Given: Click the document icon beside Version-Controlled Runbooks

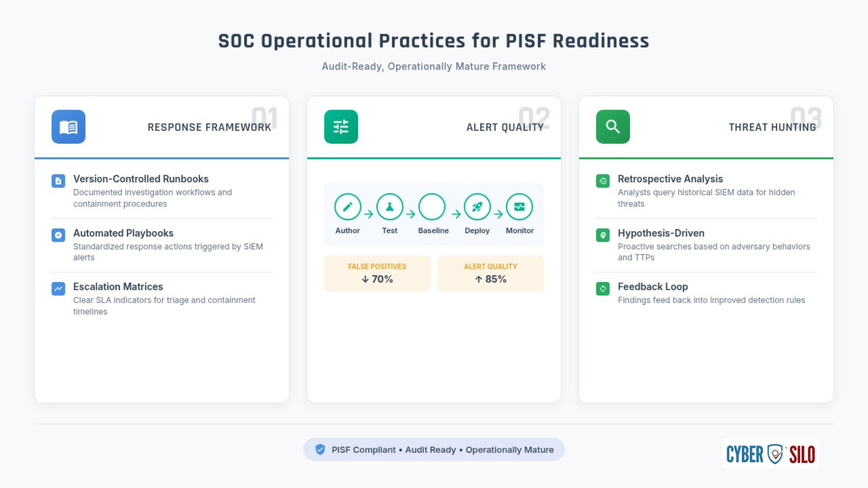Looking at the screenshot, I should [58, 181].
